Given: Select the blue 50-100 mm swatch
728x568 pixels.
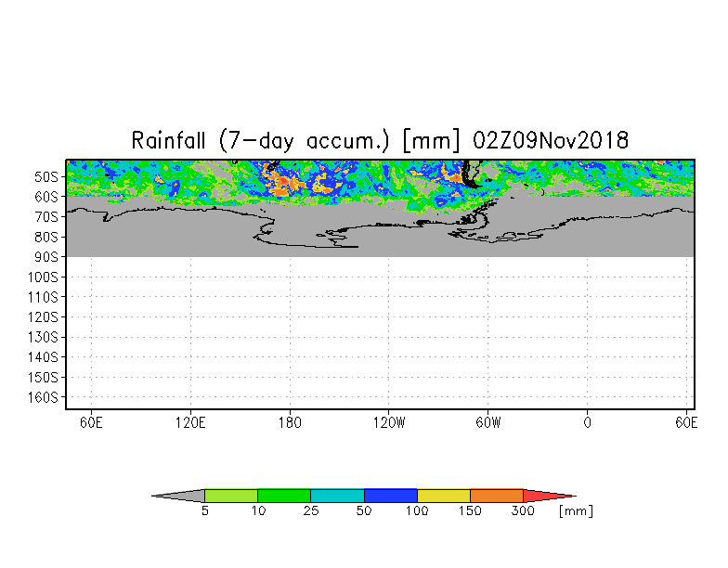Looking at the screenshot, I should 391,496.
